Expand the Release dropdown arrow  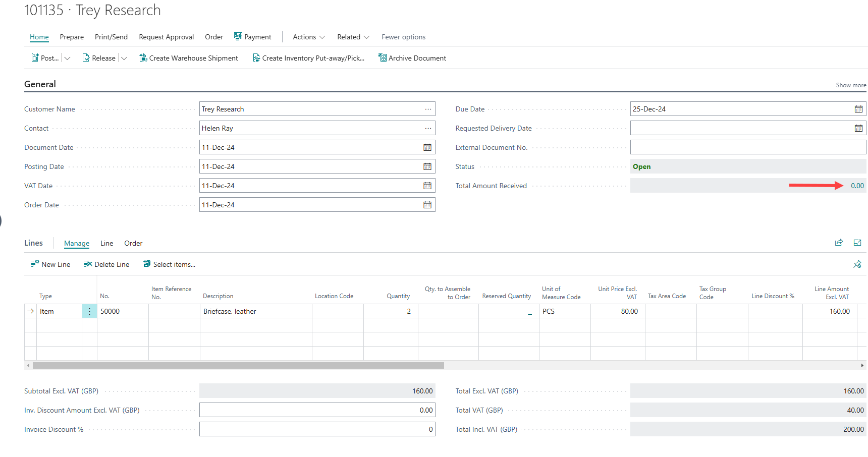(124, 59)
